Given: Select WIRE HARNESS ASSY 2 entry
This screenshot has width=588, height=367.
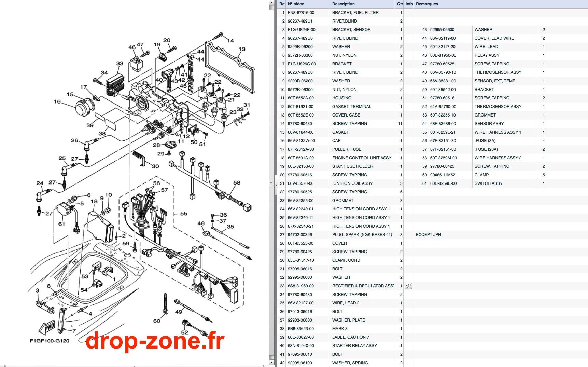Looking at the screenshot, I should (x=498, y=158).
